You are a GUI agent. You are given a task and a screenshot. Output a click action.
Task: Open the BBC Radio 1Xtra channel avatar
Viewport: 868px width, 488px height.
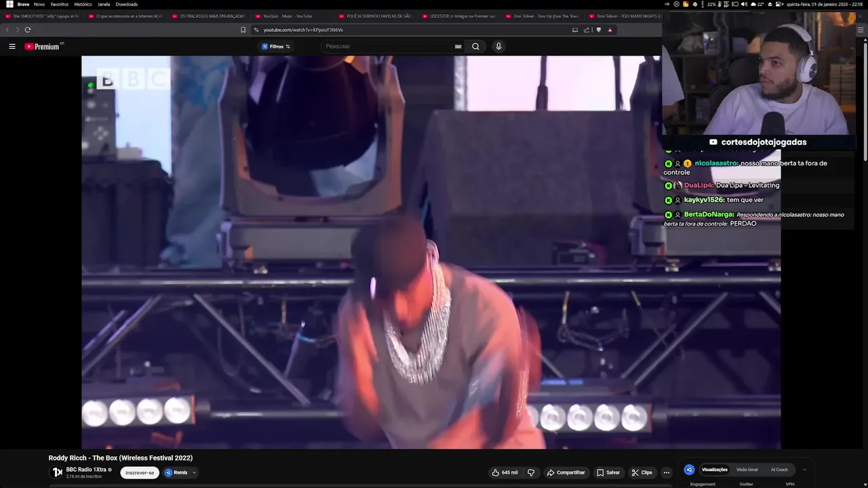pos(58,472)
